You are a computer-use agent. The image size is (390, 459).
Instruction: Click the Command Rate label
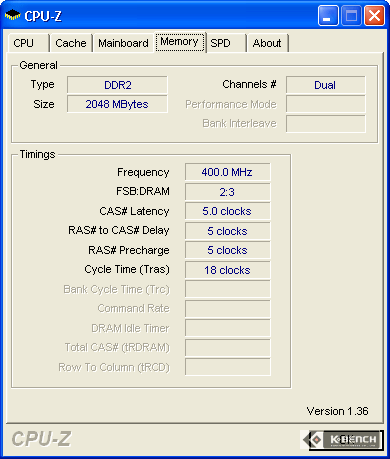133,308
